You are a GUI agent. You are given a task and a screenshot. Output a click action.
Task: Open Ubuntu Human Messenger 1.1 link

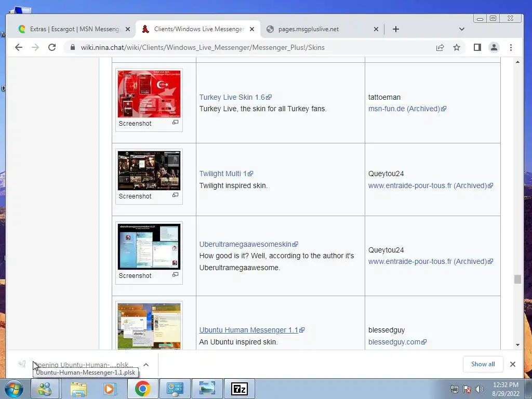tap(252, 330)
